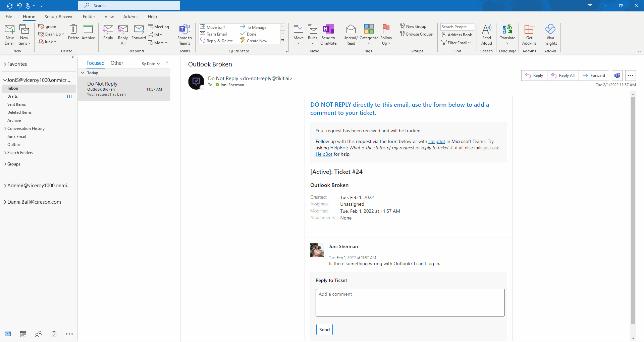The height and width of the screenshot is (342, 644).
Task: Click in the Add a comment field
Action: [x=410, y=303]
